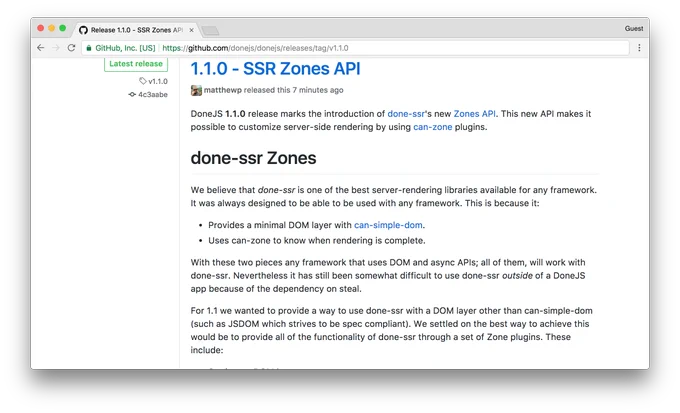The image size is (680, 413).
Task: Click the green padlock security icon
Action: point(88,48)
